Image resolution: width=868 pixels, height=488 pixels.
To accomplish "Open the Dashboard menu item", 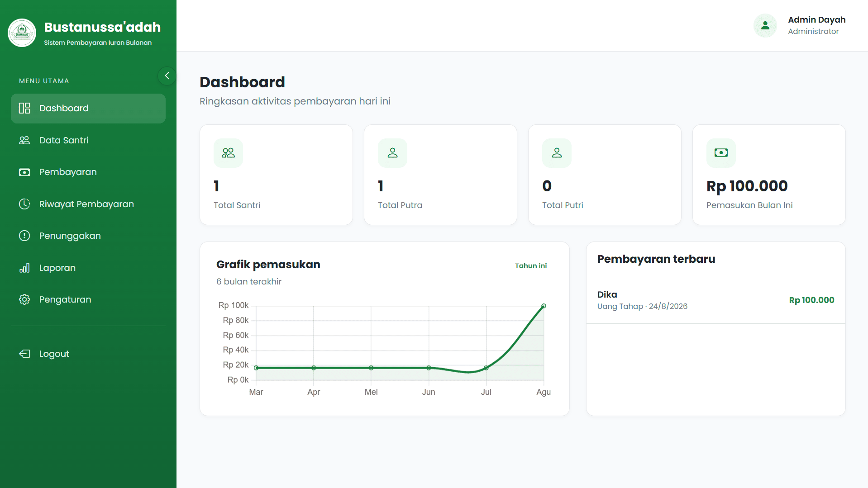I will pyautogui.click(x=88, y=109).
